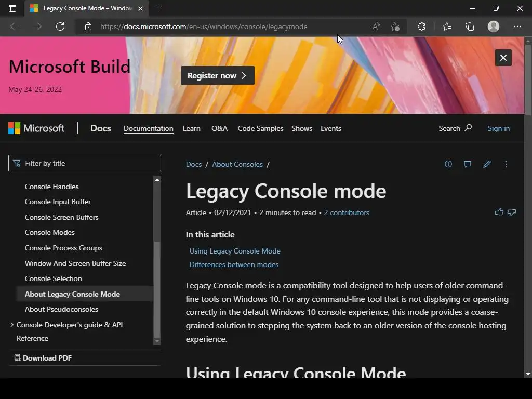Select Learn nav item

click(191, 128)
